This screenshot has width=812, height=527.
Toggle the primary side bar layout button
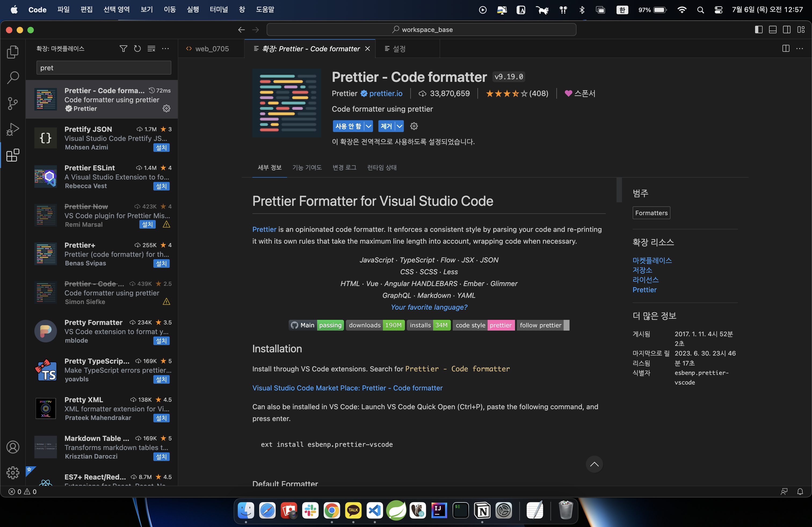[759, 30]
